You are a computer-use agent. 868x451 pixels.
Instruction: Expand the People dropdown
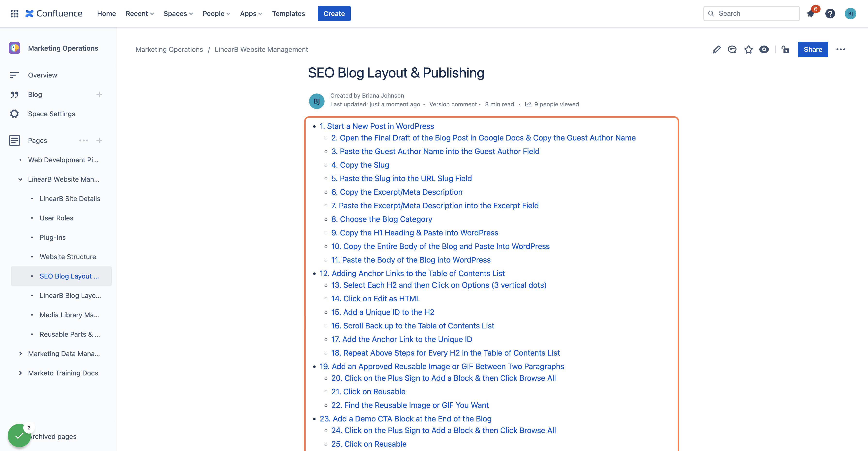pos(216,14)
